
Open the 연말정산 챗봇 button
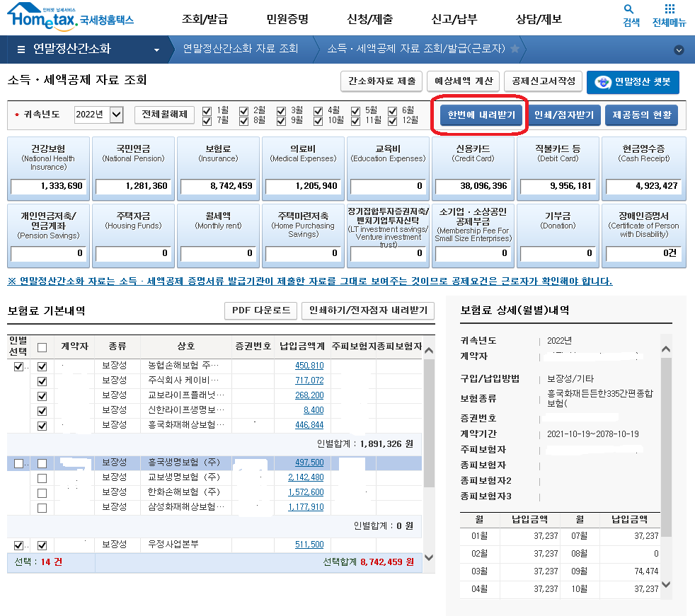coord(633,82)
